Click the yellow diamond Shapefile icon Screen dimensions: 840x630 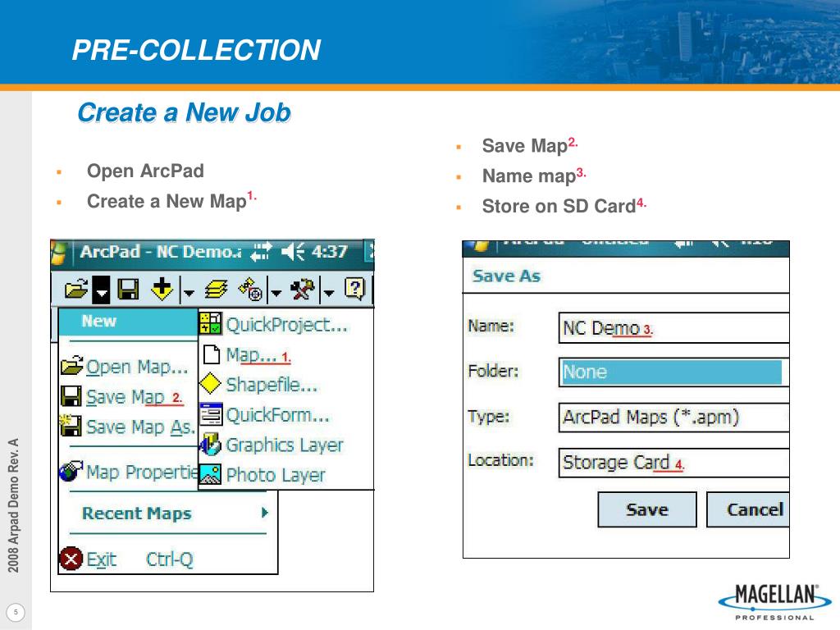(x=210, y=384)
